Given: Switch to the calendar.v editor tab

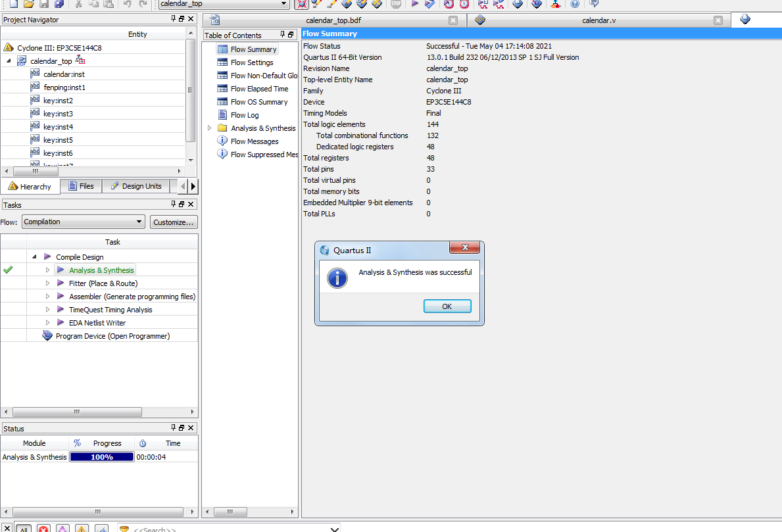Looking at the screenshot, I should click(x=599, y=20).
